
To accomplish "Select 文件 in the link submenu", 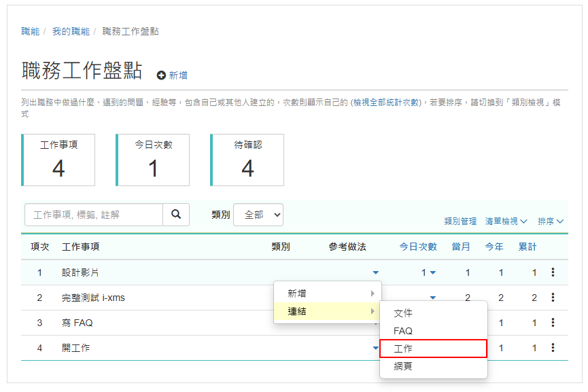I will [x=434, y=313].
